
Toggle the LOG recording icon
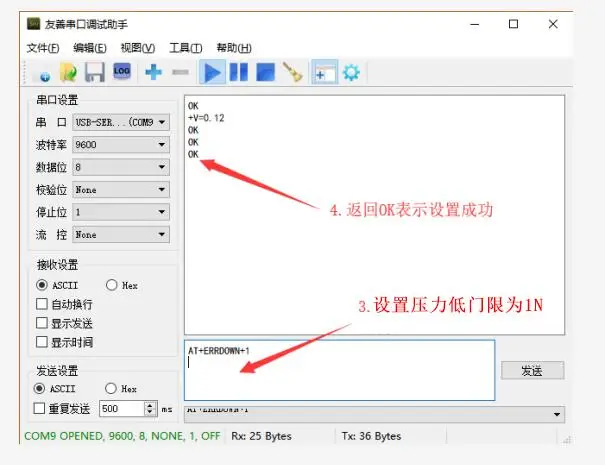pos(122,71)
